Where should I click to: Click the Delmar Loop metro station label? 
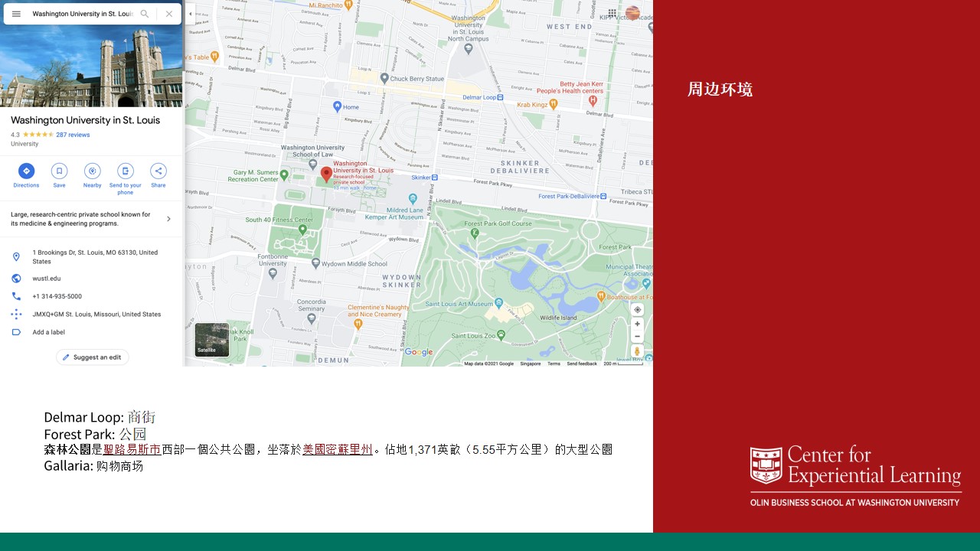tap(483, 97)
